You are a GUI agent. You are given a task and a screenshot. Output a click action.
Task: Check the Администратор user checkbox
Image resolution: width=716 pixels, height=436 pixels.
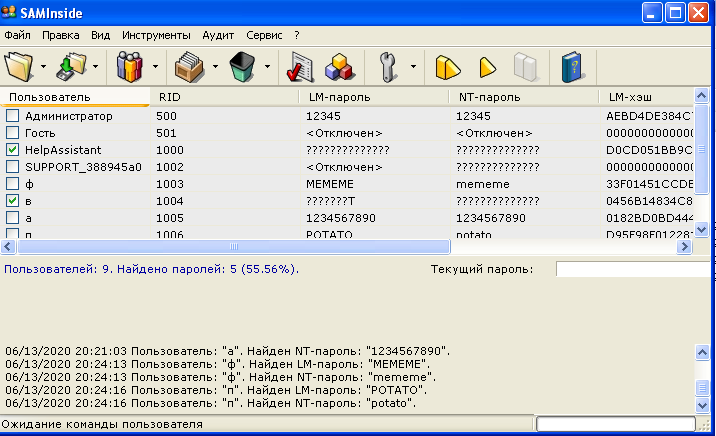coord(12,116)
